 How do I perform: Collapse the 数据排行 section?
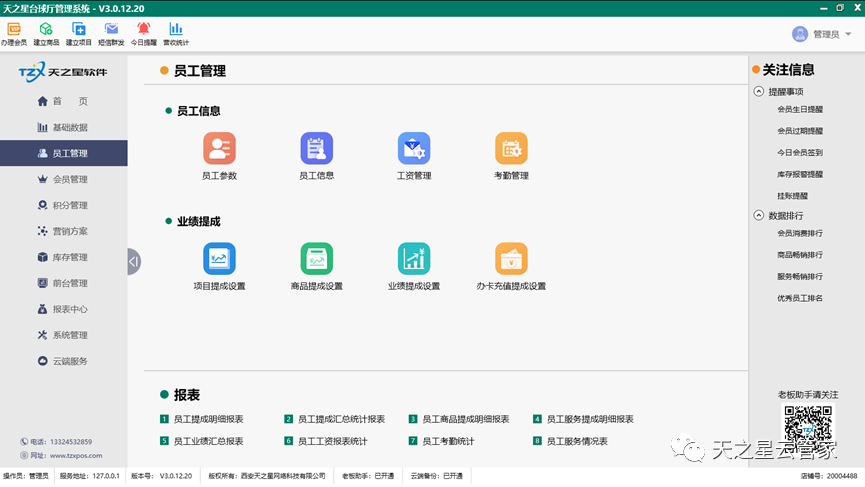(759, 215)
